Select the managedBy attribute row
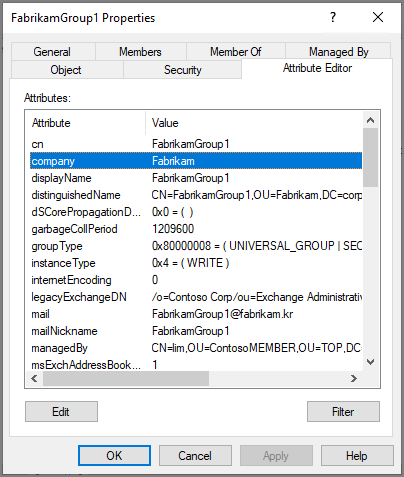The image size is (404, 477). pos(196,348)
